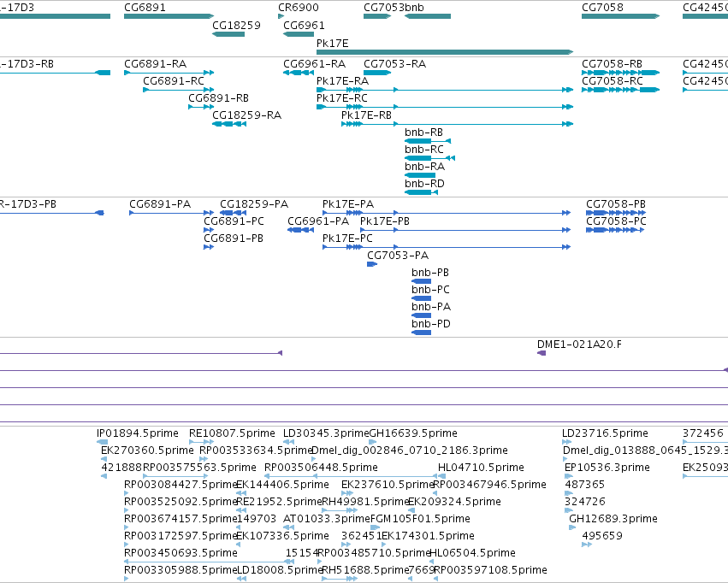Click the CG7058-PC protein label

(x=617, y=221)
